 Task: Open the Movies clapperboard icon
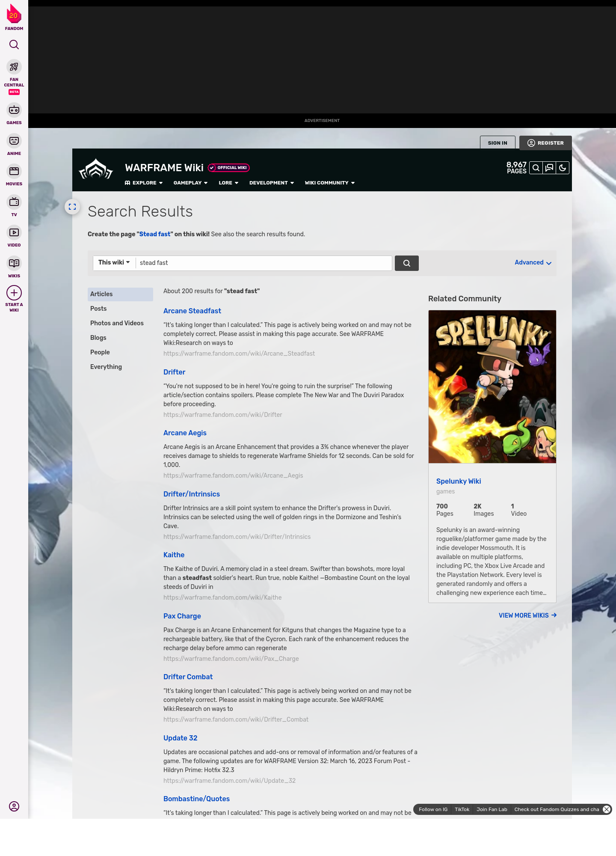(14, 171)
